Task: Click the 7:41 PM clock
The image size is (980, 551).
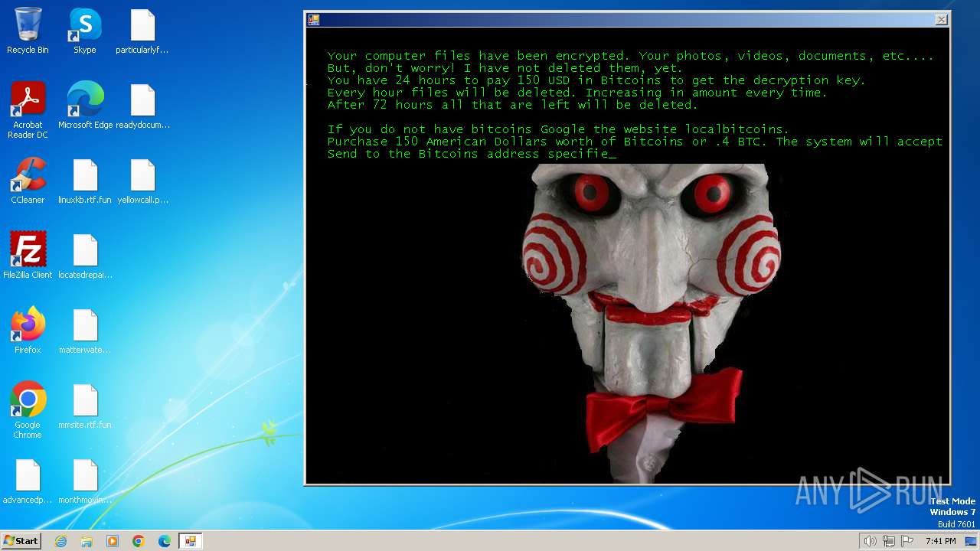Action: (940, 541)
